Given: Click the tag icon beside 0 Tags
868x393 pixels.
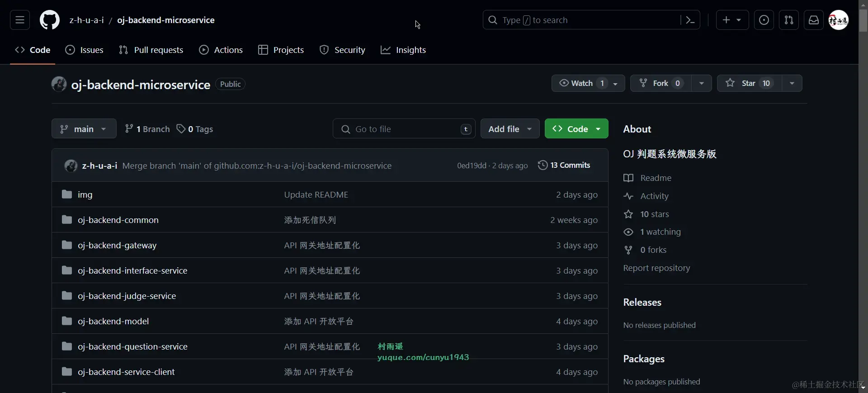Looking at the screenshot, I should [181, 129].
